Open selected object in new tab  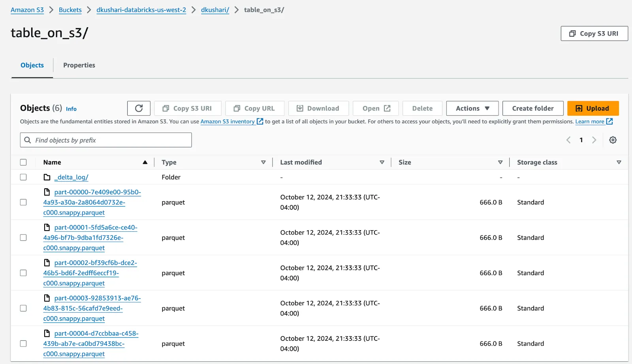(375, 108)
